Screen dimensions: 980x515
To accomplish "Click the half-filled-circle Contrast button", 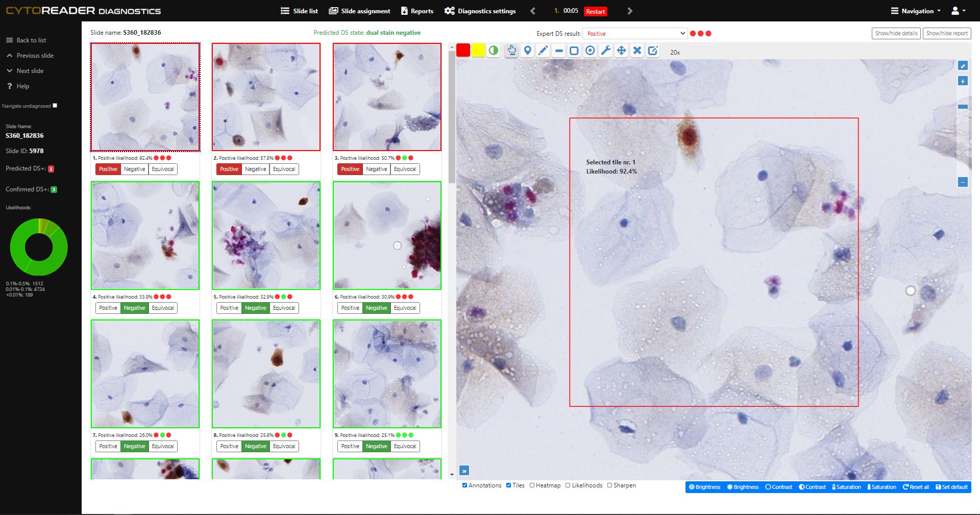I will pos(813,487).
